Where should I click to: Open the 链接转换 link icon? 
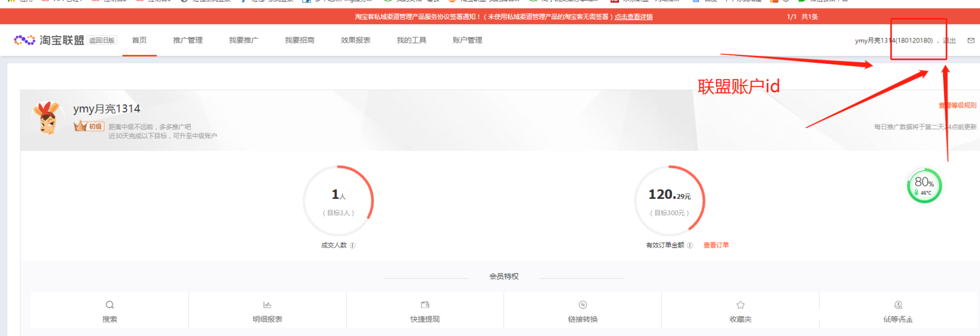click(x=583, y=305)
